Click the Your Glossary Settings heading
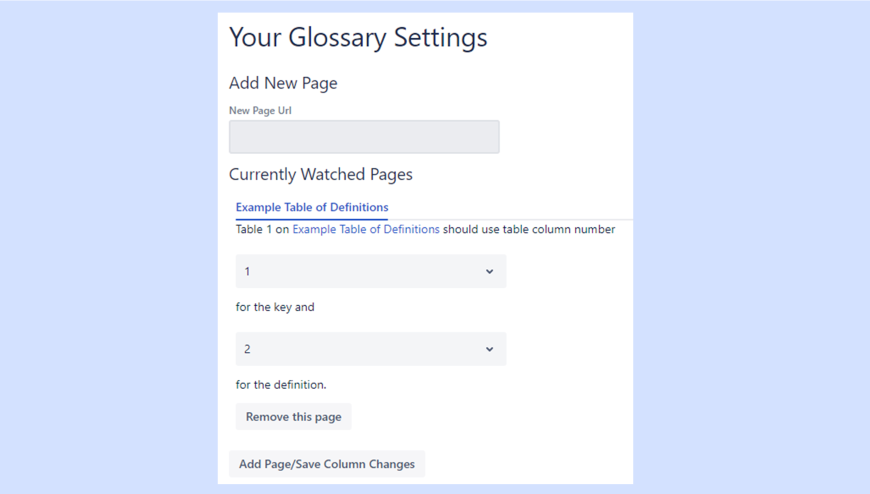This screenshot has height=494, width=870. click(358, 38)
